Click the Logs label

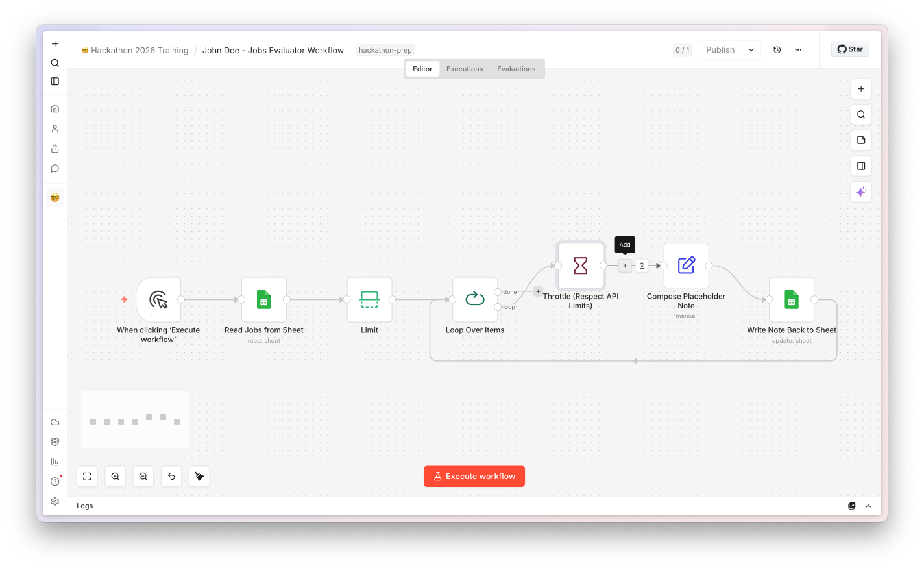point(85,506)
